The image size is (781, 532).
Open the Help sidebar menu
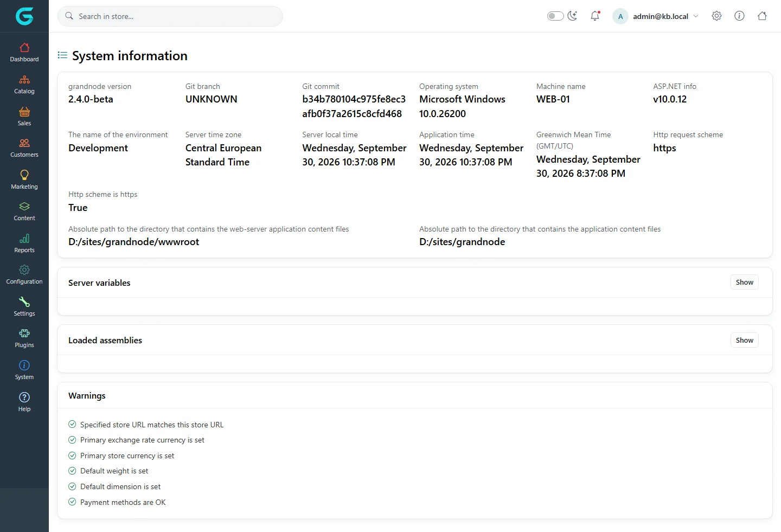[24, 402]
